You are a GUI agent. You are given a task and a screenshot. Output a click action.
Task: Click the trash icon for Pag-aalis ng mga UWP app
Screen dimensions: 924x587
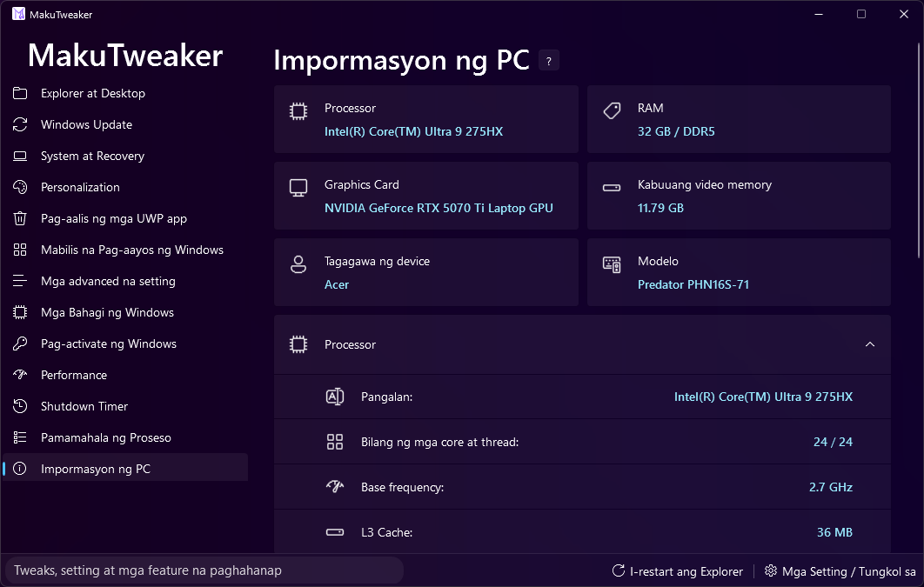click(x=20, y=218)
